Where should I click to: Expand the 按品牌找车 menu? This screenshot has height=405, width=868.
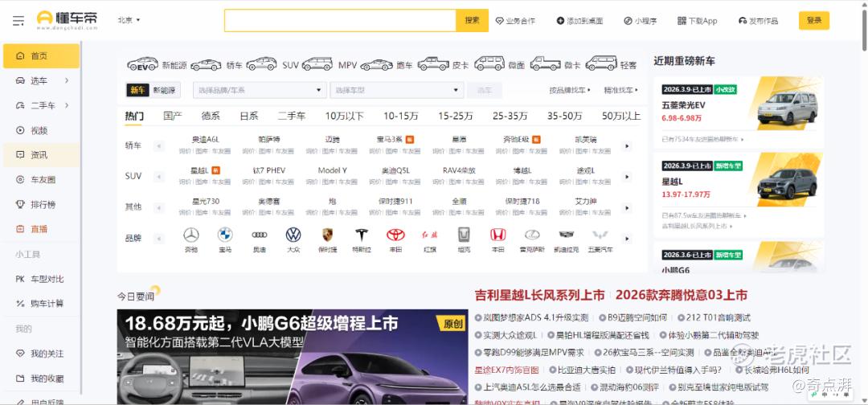[x=570, y=90]
